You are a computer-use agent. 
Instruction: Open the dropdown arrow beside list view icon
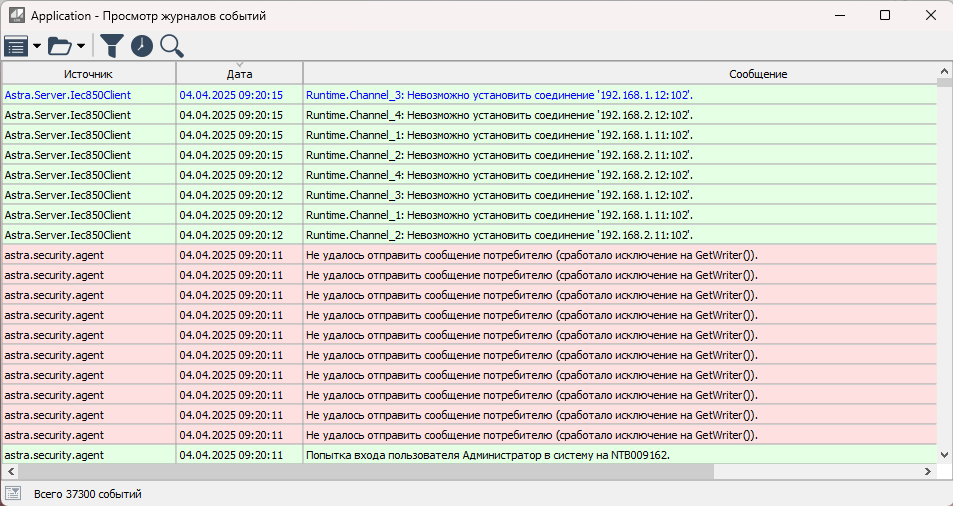pyautogui.click(x=37, y=46)
